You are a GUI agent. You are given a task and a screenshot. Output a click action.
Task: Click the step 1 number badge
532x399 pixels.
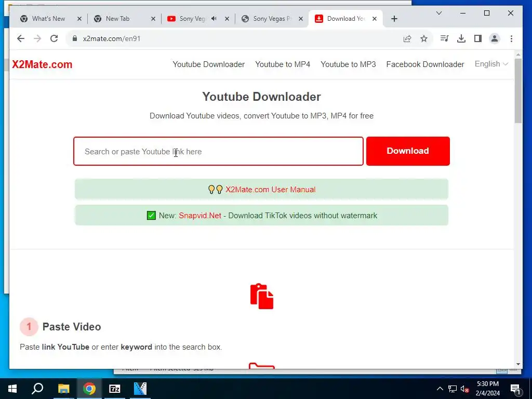coord(29,327)
